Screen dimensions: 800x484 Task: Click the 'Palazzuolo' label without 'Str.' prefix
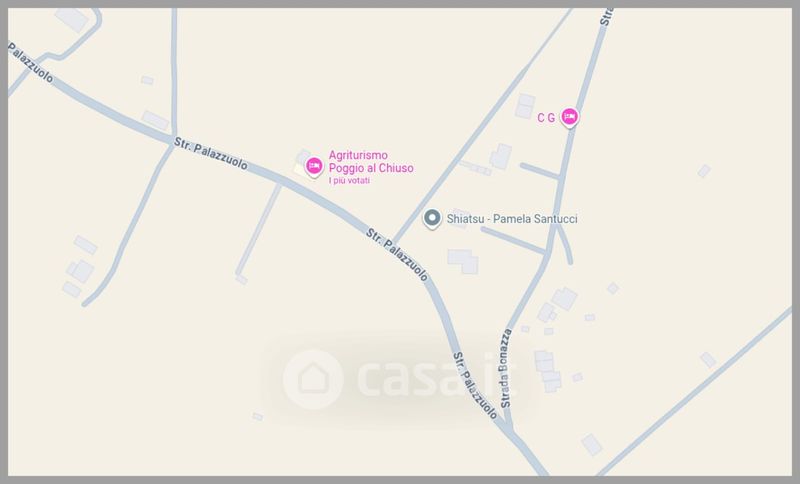(30, 62)
